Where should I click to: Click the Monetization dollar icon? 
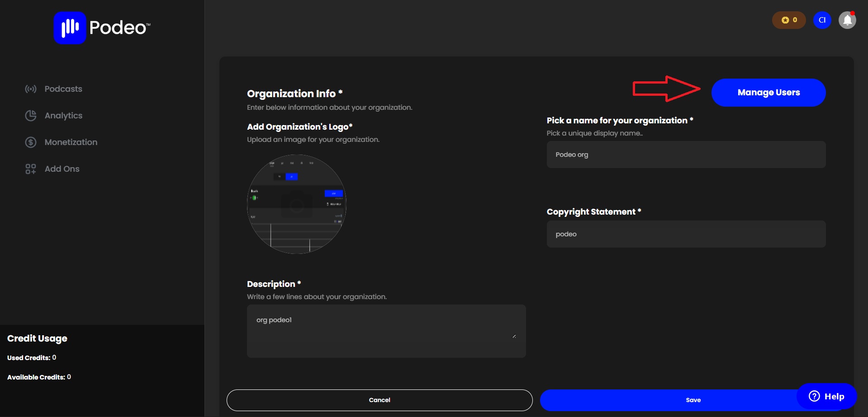(x=31, y=142)
